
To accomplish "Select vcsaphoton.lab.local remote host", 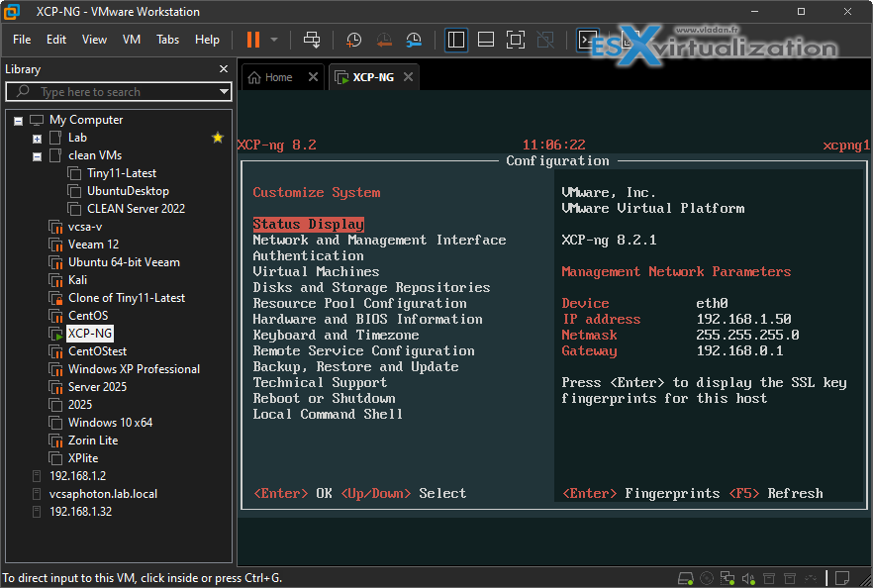I will [x=103, y=494].
